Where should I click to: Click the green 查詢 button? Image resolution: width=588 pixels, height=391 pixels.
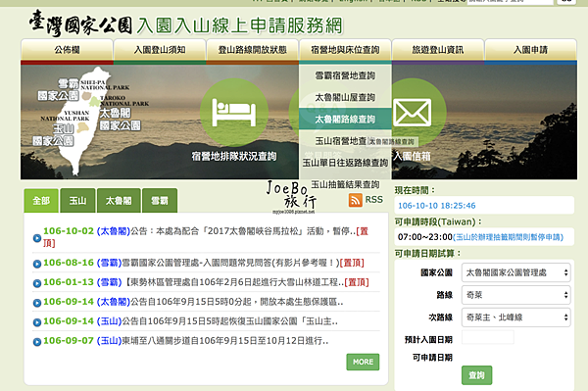(x=476, y=375)
